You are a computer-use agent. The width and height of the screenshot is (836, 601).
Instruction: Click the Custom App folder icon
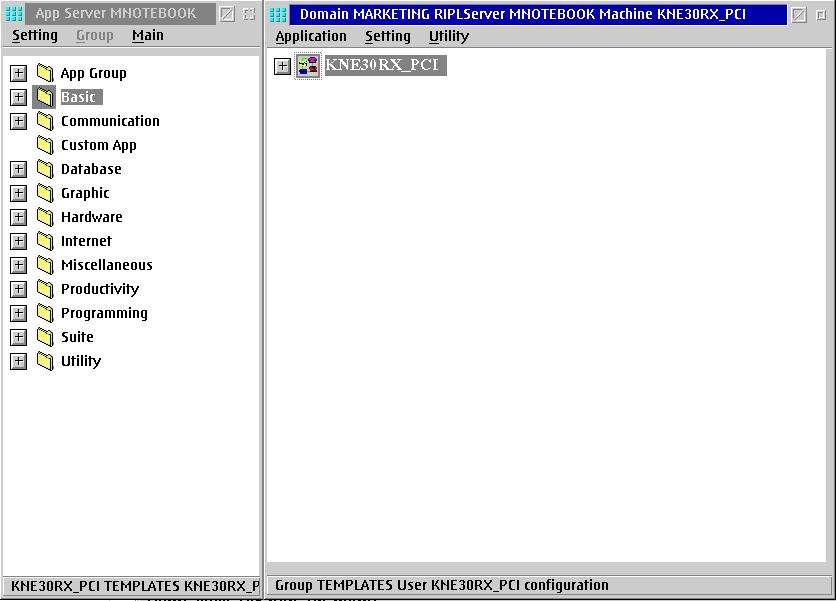[x=45, y=145]
